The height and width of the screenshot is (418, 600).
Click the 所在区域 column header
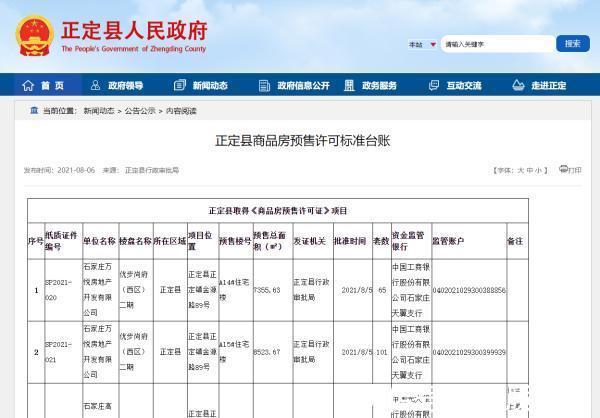coord(170,241)
